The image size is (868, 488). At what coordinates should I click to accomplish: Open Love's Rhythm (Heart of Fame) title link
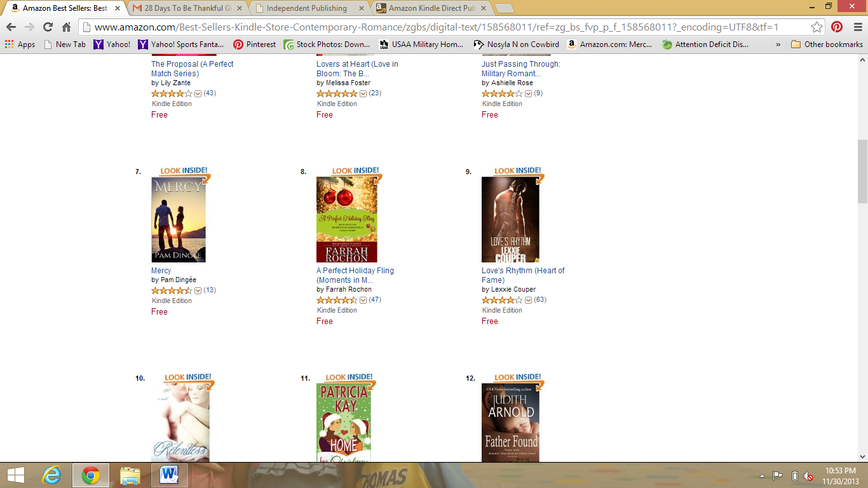pyautogui.click(x=523, y=275)
